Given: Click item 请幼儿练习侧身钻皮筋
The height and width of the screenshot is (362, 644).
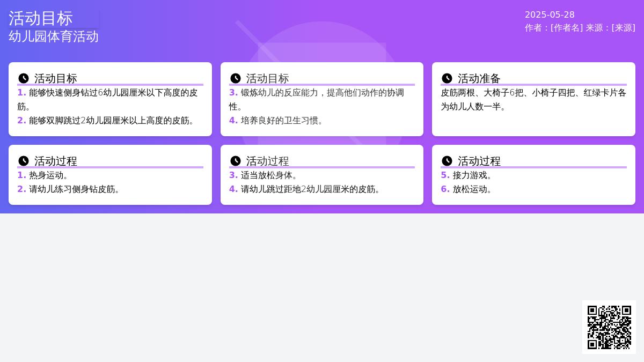Looking at the screenshot, I should point(110,189).
